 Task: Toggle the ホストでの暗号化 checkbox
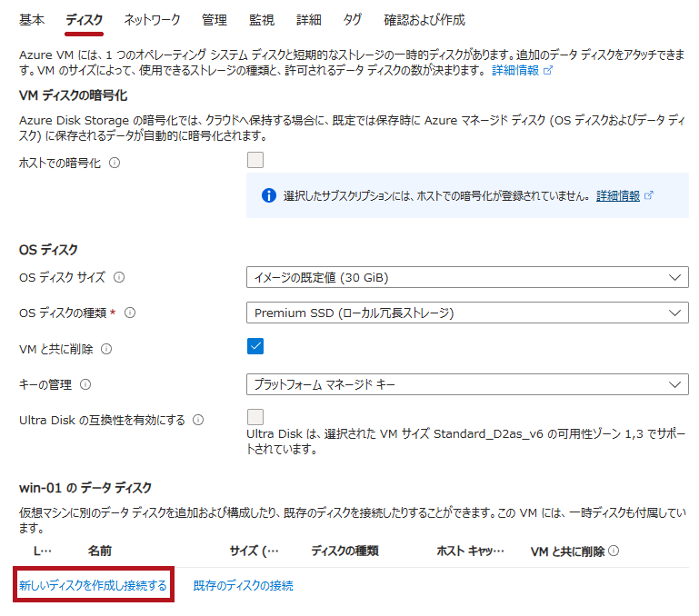coord(255,161)
